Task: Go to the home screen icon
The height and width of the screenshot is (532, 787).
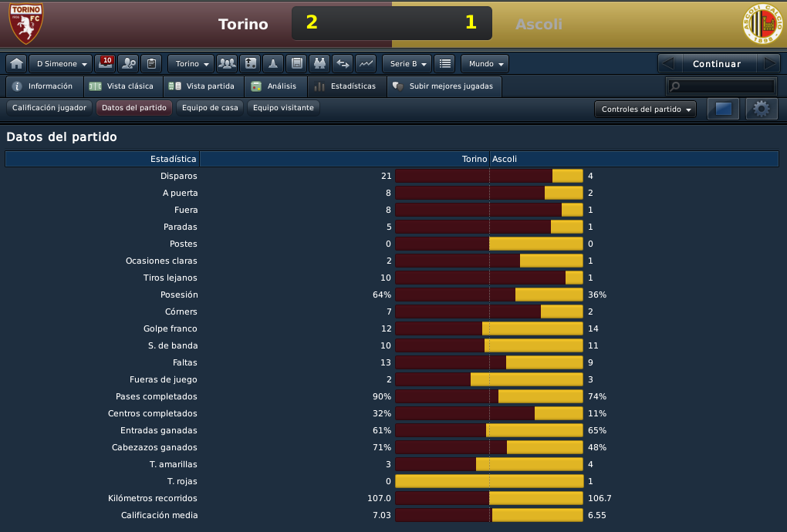Action: coord(16,64)
